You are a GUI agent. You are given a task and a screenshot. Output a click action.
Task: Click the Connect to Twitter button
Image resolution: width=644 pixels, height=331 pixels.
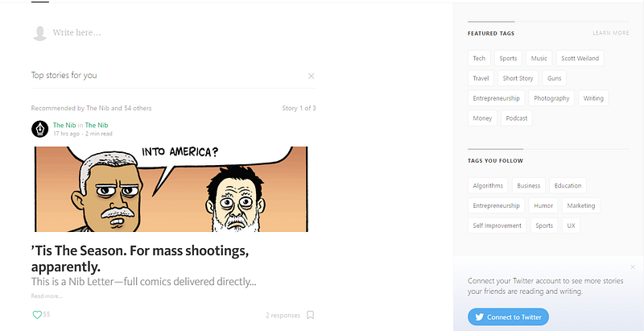508,317
